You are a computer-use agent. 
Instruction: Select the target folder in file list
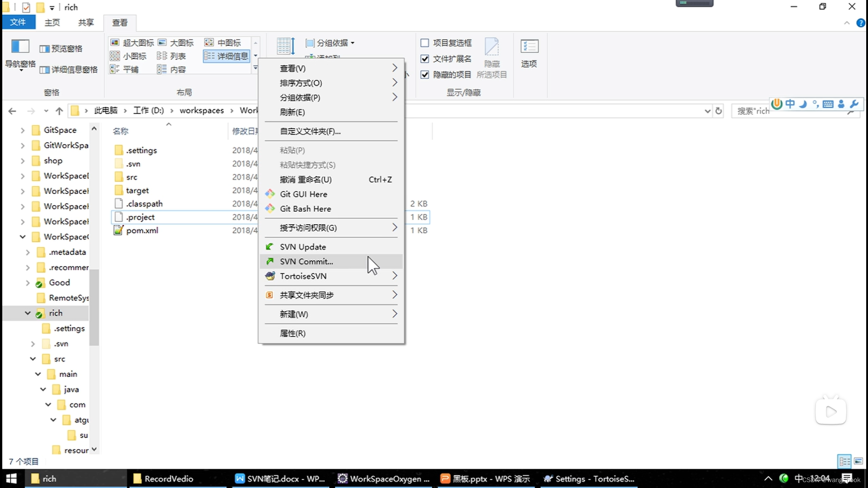click(132, 191)
